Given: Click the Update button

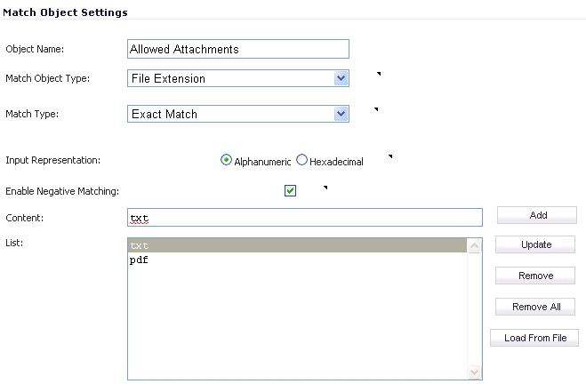Looking at the screenshot, I should pos(535,244).
